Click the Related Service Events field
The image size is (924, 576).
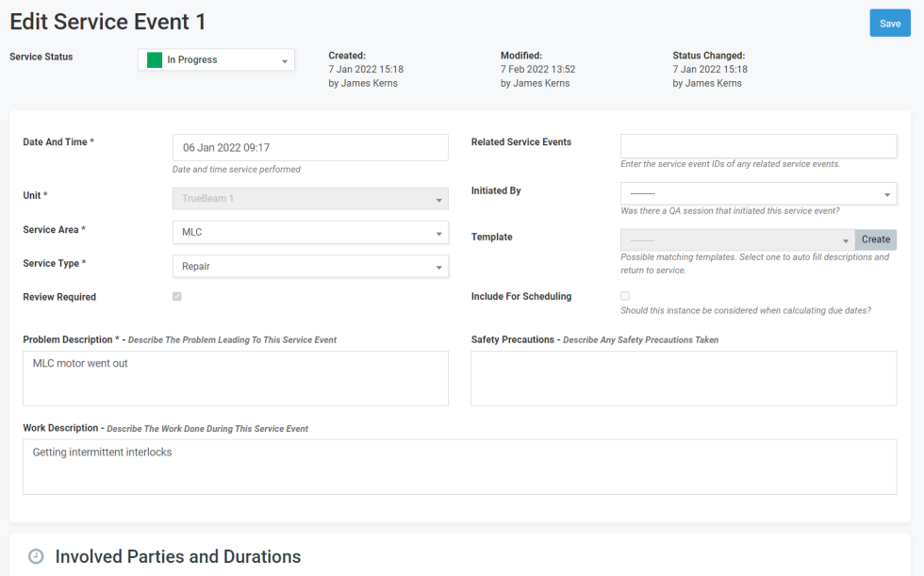point(758,146)
